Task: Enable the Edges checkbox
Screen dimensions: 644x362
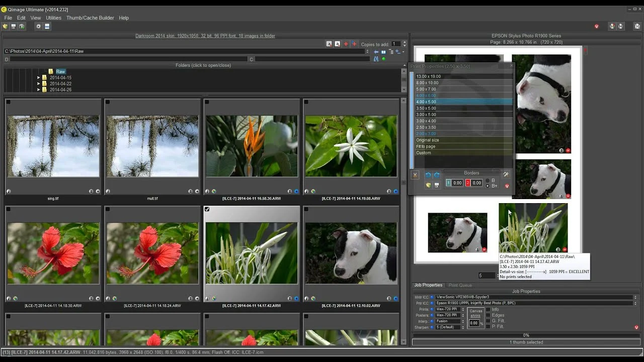Action: pyautogui.click(x=488, y=315)
